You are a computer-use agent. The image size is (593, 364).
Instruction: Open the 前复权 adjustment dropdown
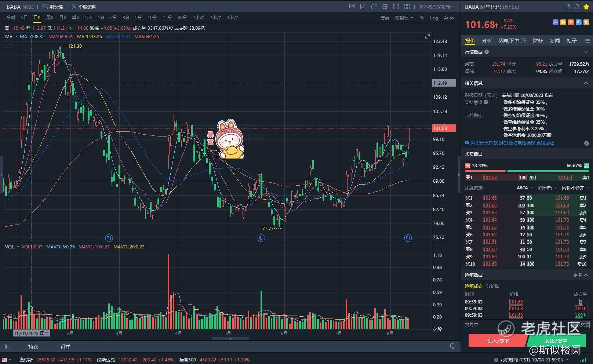pos(404,18)
